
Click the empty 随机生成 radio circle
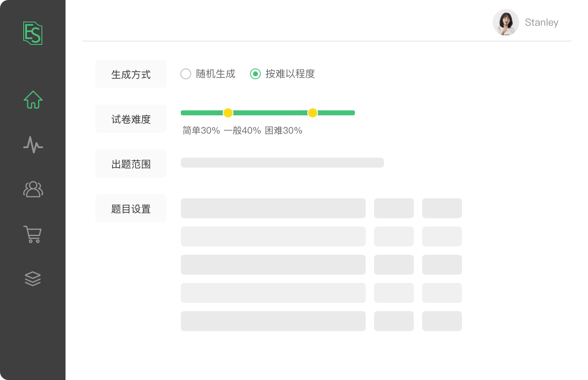[185, 74]
